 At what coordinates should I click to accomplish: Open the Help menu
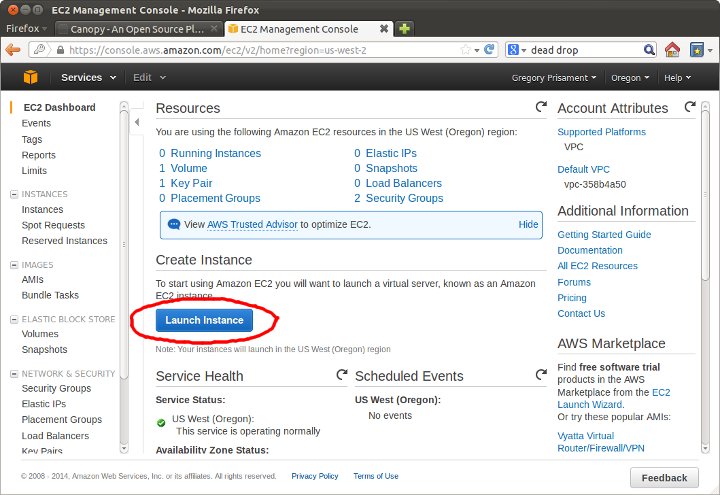pyautogui.click(x=677, y=78)
